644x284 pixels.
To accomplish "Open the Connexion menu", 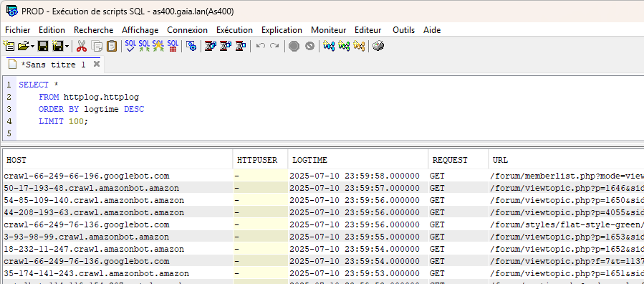I will tap(187, 30).
